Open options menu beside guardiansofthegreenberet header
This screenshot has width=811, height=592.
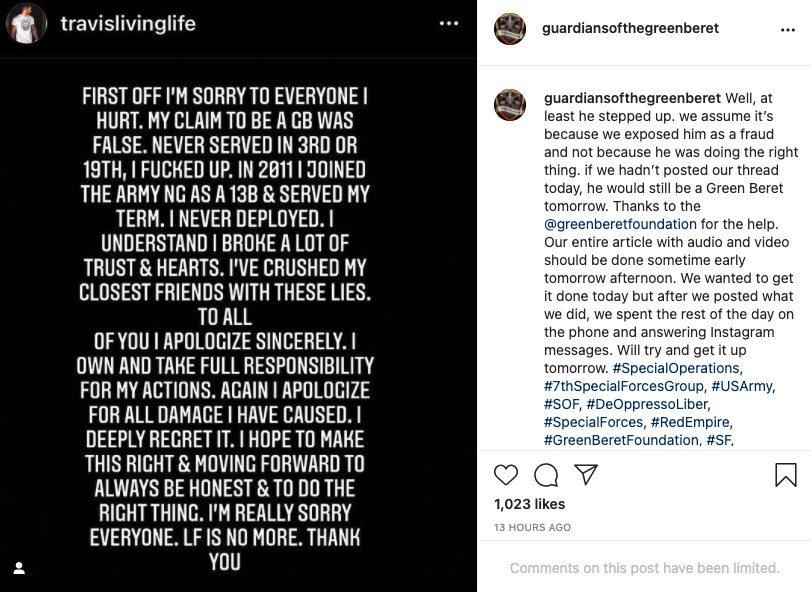tap(788, 30)
